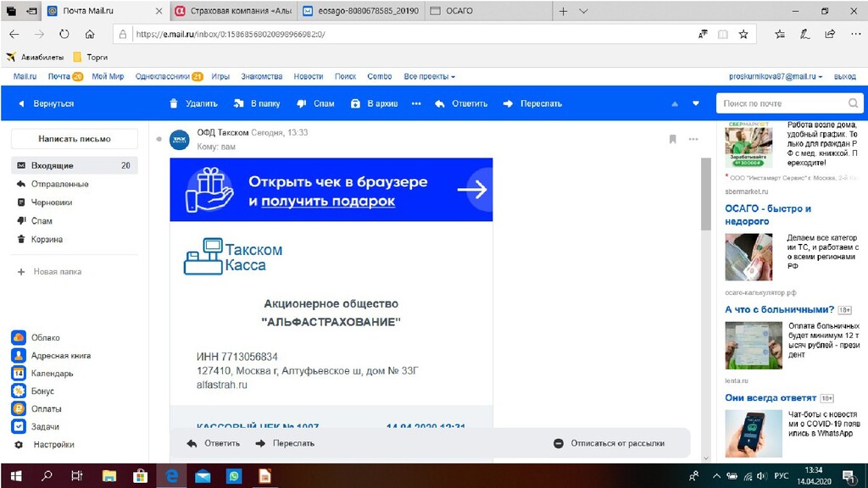Open Microsoft Store from taskbar

[140, 476]
